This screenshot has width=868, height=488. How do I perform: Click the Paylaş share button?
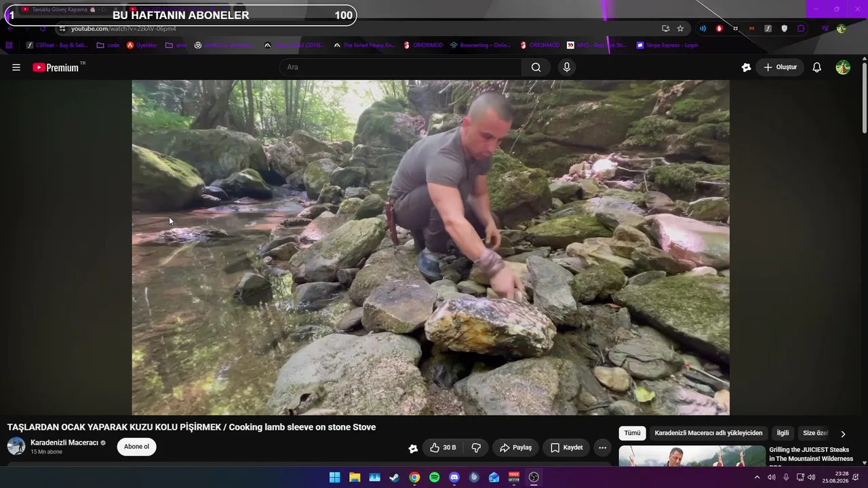coord(515,447)
